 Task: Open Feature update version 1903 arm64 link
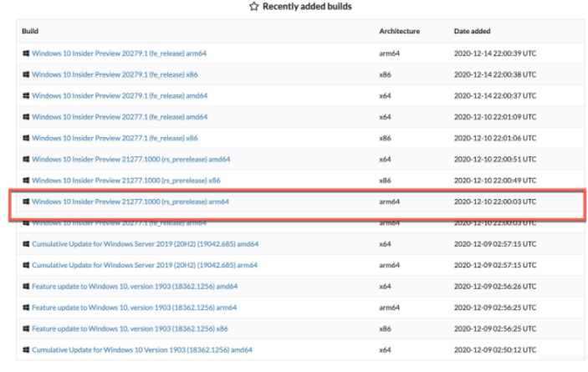pos(135,308)
